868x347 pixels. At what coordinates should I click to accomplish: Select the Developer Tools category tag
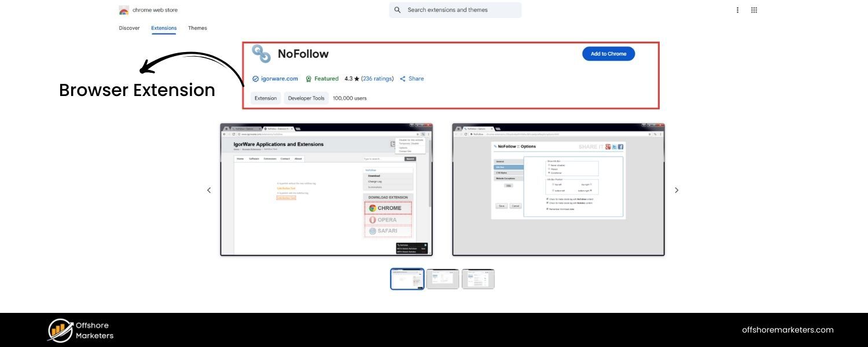pos(306,98)
